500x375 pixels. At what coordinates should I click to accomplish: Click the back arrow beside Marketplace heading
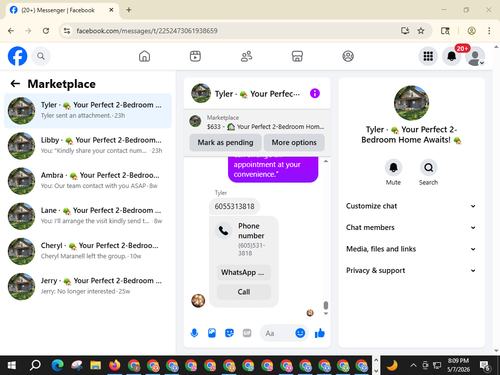(x=15, y=83)
